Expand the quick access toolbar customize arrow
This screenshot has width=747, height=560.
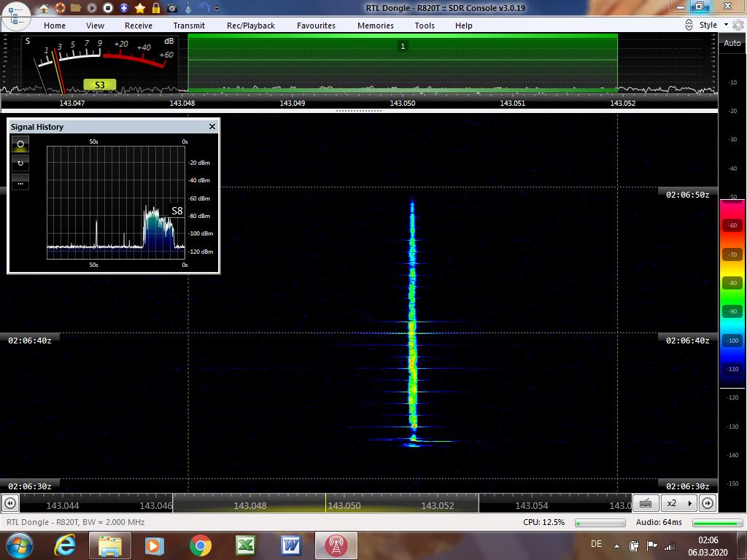point(217,8)
